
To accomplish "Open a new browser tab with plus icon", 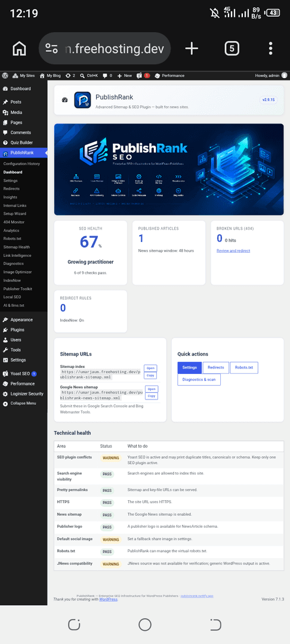I will coord(192,48).
